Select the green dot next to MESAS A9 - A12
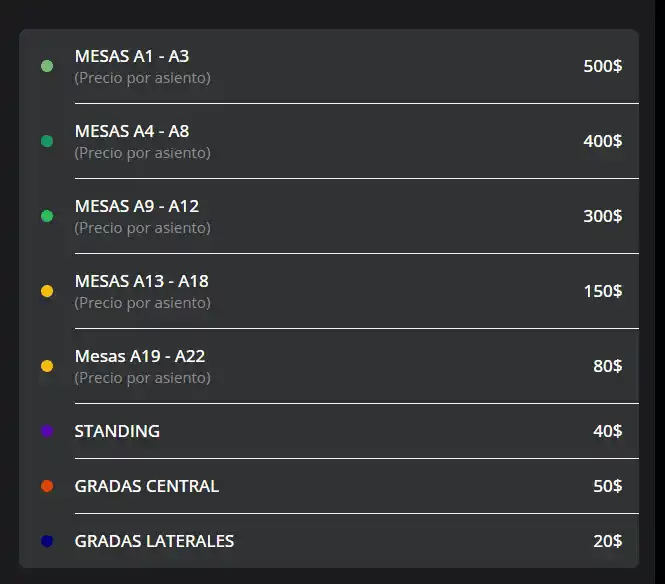 [47, 216]
